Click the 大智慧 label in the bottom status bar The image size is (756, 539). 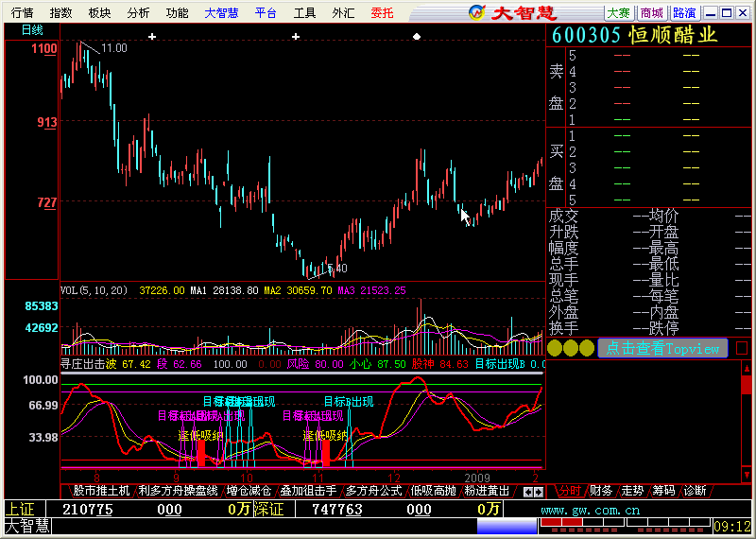27,526
